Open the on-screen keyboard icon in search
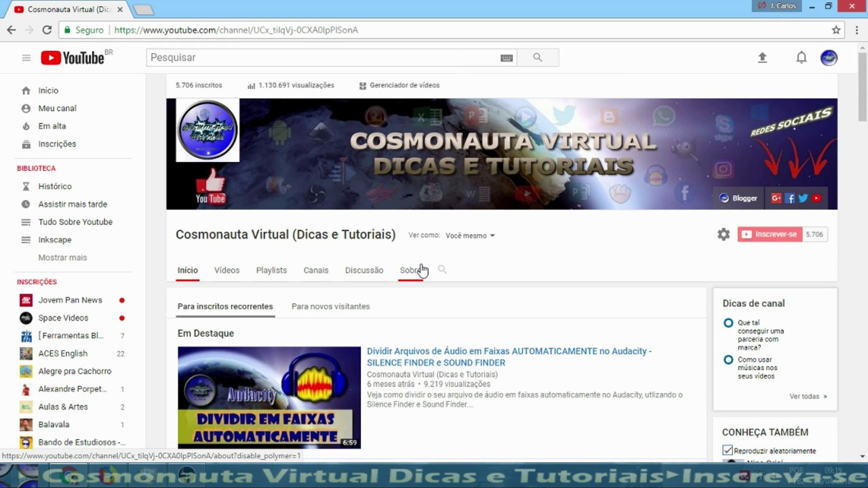This screenshot has width=868, height=488. pyautogui.click(x=507, y=58)
